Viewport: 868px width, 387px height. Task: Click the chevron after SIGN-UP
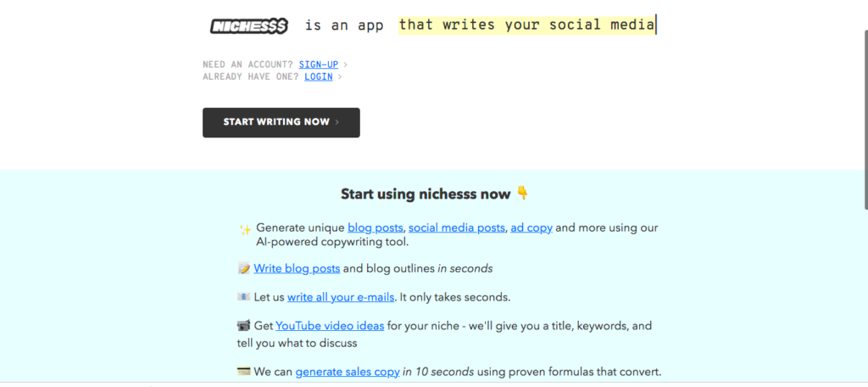coord(345,64)
